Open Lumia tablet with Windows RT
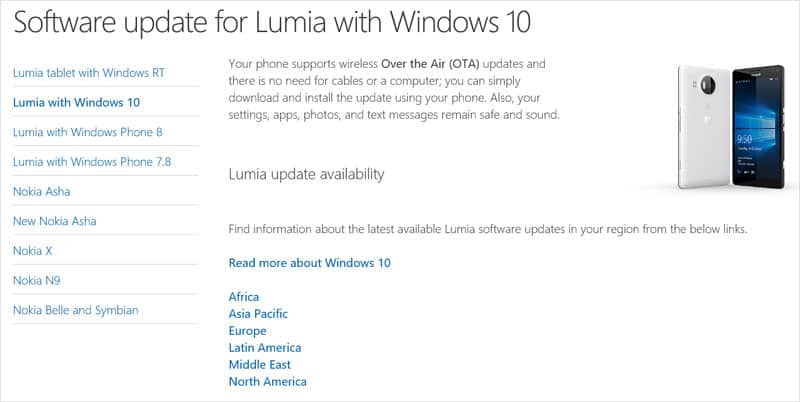The width and height of the screenshot is (800, 402). pos(89,73)
